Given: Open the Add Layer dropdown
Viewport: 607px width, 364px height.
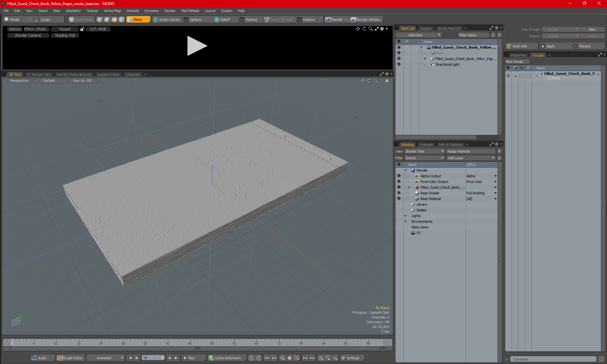Looking at the screenshot, I should coord(470,158).
